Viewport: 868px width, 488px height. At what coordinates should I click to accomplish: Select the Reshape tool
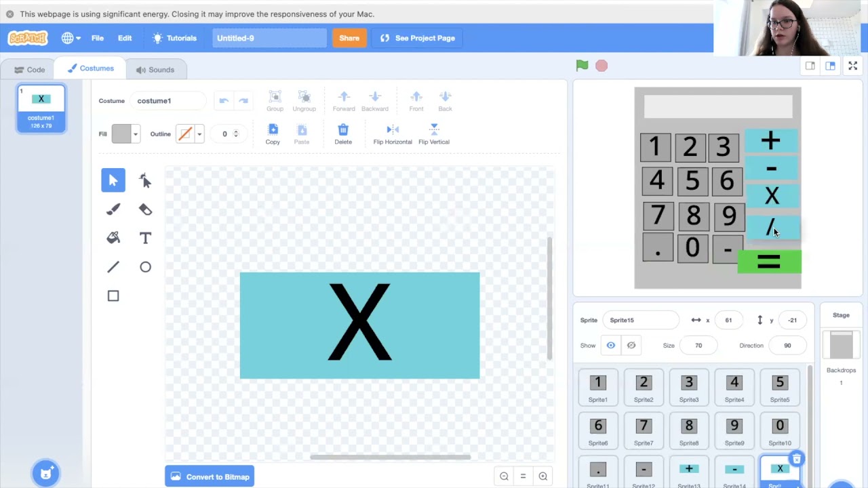pyautogui.click(x=145, y=180)
